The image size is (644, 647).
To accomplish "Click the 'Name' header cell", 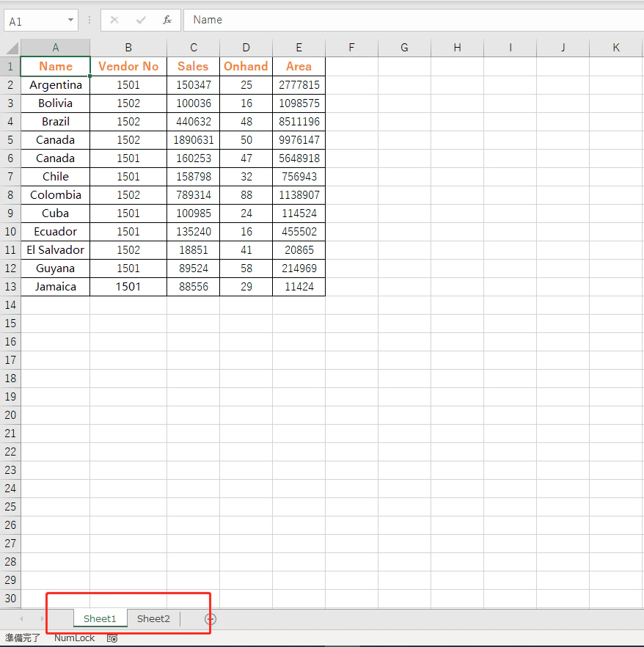I will (55, 67).
